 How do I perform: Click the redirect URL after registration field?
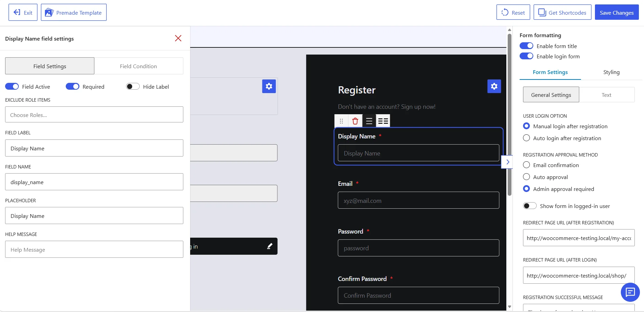click(x=579, y=238)
